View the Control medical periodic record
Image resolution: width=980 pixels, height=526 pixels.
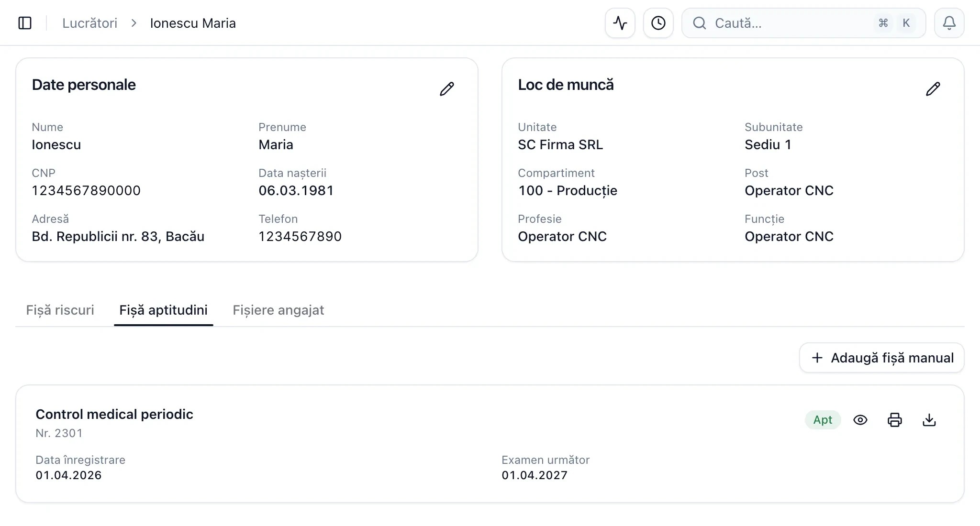(860, 420)
